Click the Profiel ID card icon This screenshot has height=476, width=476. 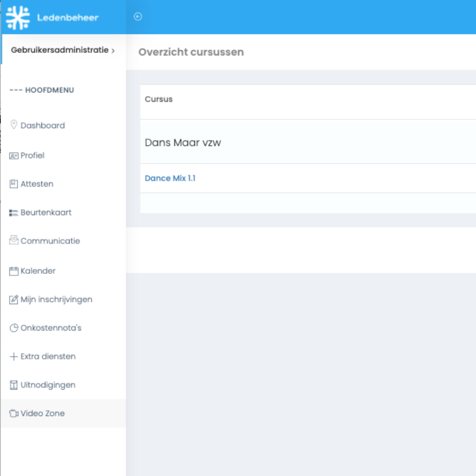[x=13, y=156]
